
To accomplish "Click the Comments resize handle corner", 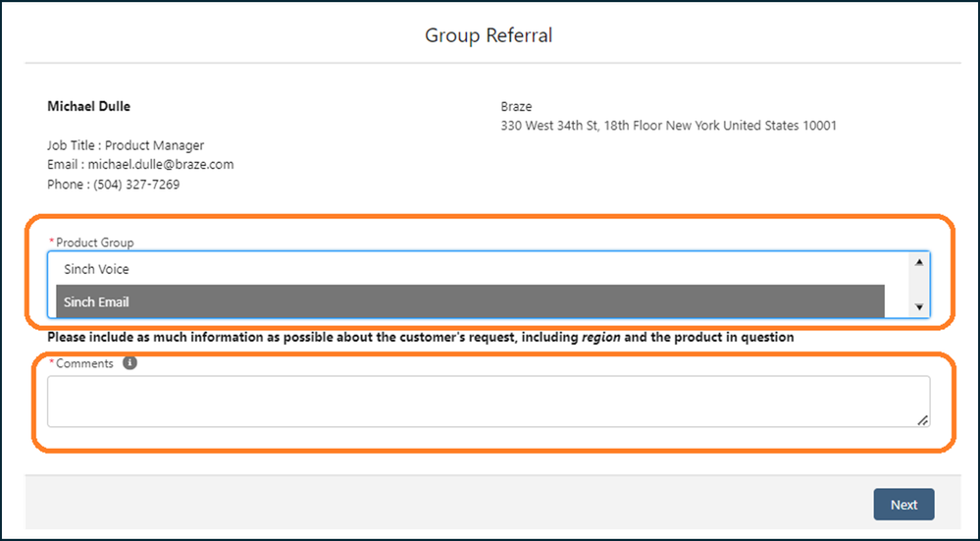I will (922, 420).
